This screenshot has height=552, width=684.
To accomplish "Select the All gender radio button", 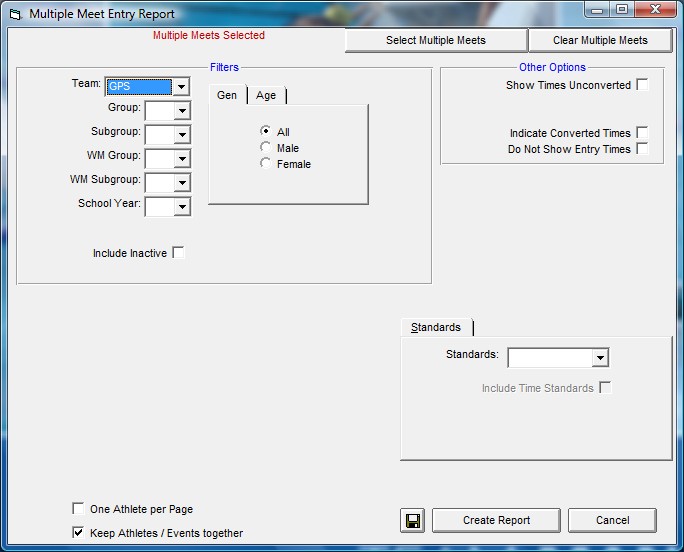I will [265, 131].
